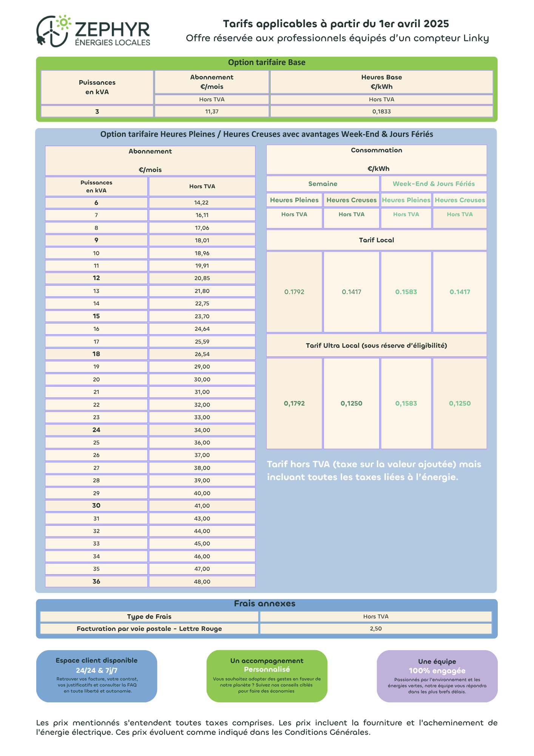Screen dimensions: 534x756
Task: Click 'Tarif Ultra Local (sous réserve d'éligibilité)' header
Action: click(377, 345)
